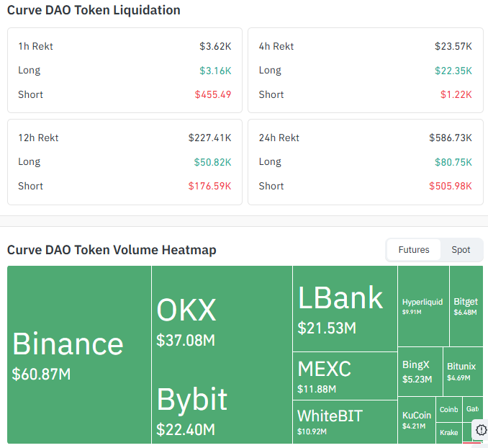Select the 4h Rekt total $23.57K

(453, 46)
